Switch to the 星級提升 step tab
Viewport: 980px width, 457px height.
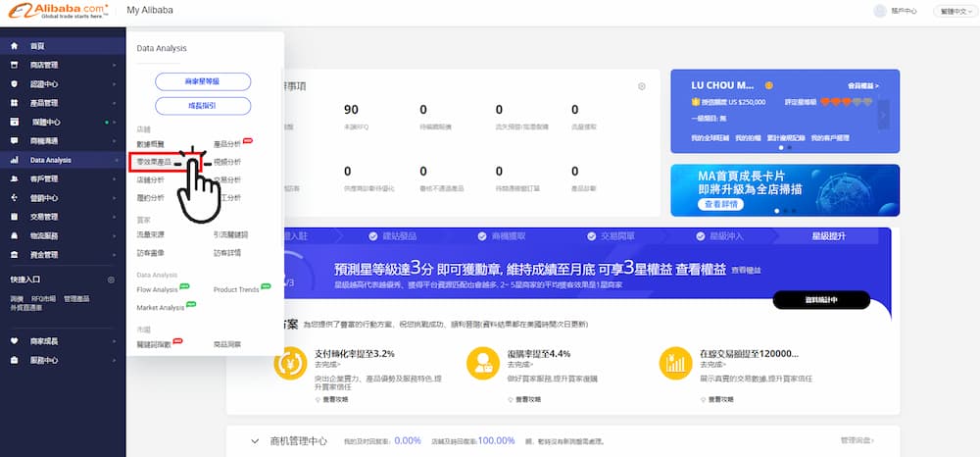pos(828,236)
